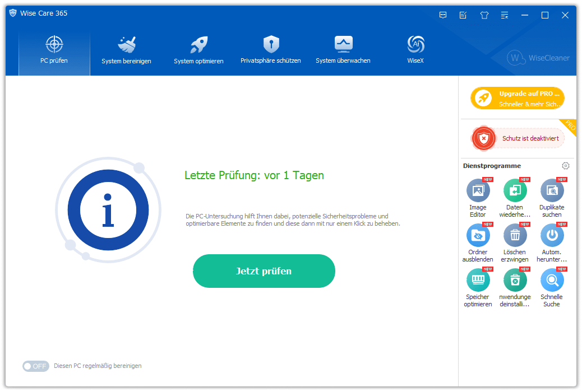Open the PC prüfen tab
582x392 pixels.
[x=54, y=52]
